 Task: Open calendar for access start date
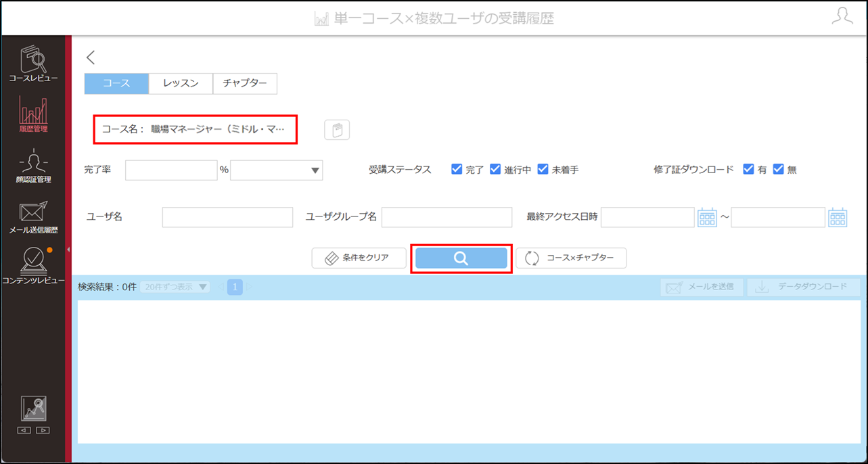(707, 218)
